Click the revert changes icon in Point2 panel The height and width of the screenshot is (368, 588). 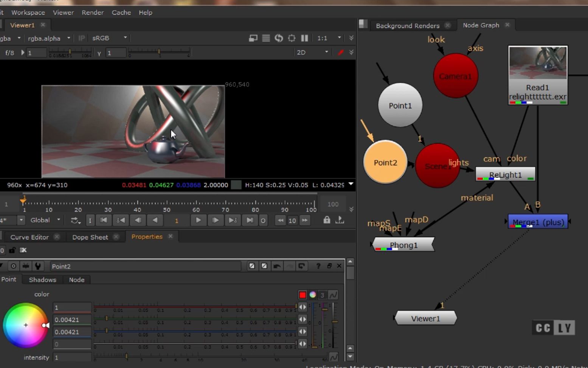301,266
